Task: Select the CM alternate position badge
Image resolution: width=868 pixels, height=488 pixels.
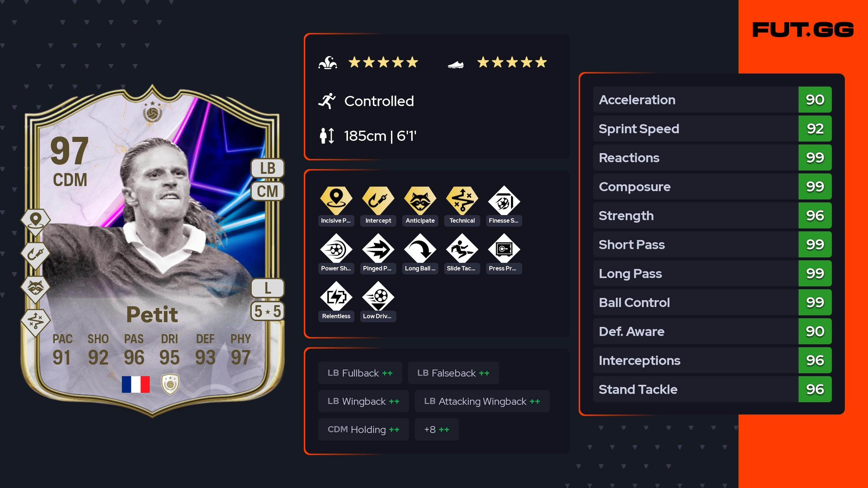Action: coord(268,191)
